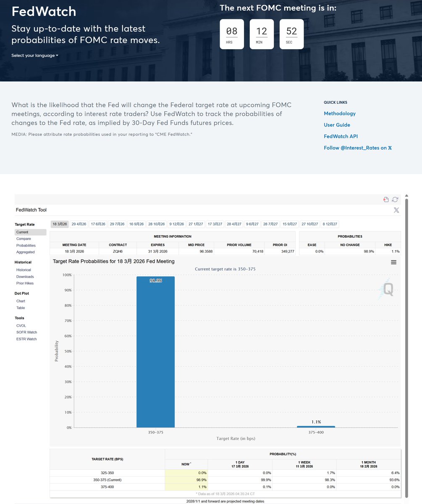Open the chart hamburger menu
Viewport: 422px width, 504px height.
point(393,262)
